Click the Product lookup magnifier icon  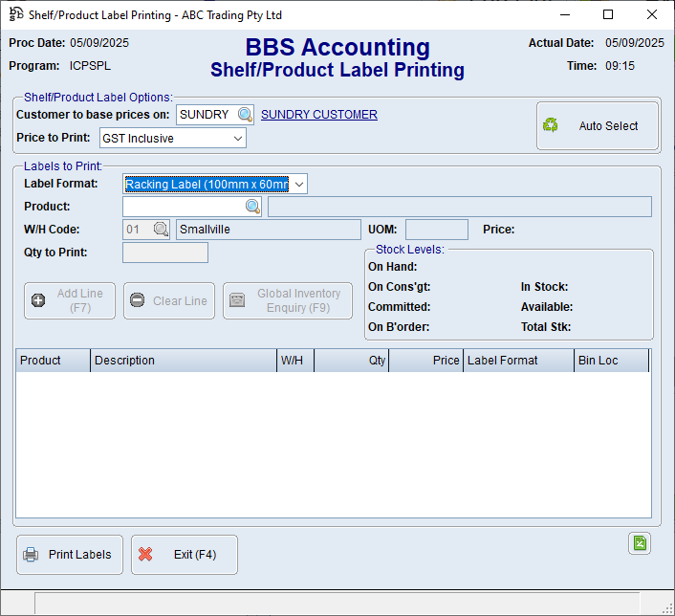coord(252,207)
